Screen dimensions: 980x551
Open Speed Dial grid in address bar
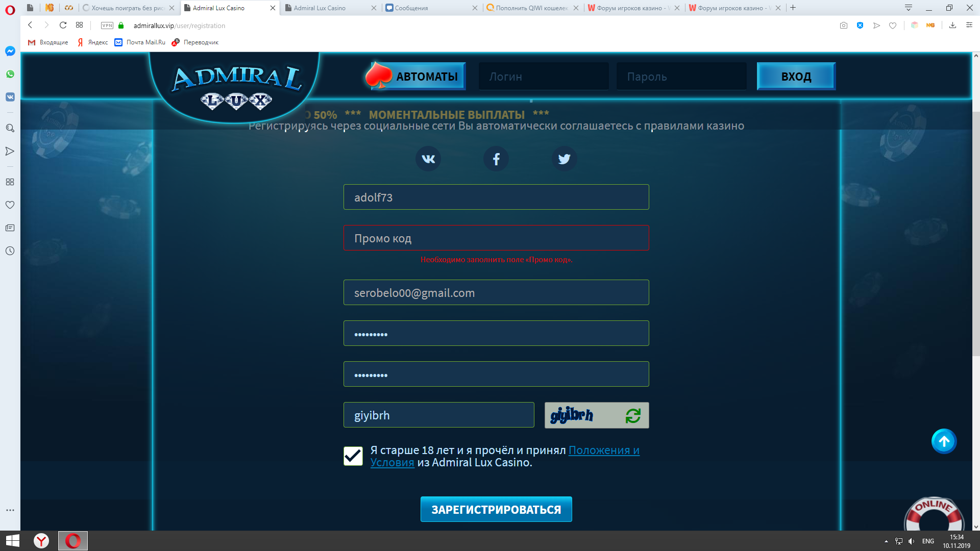tap(79, 25)
